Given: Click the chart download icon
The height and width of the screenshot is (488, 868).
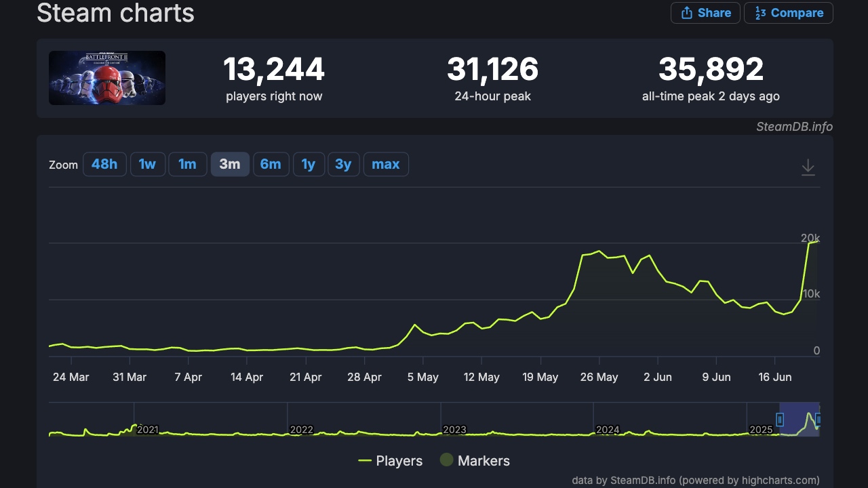Looking at the screenshot, I should 808,167.
